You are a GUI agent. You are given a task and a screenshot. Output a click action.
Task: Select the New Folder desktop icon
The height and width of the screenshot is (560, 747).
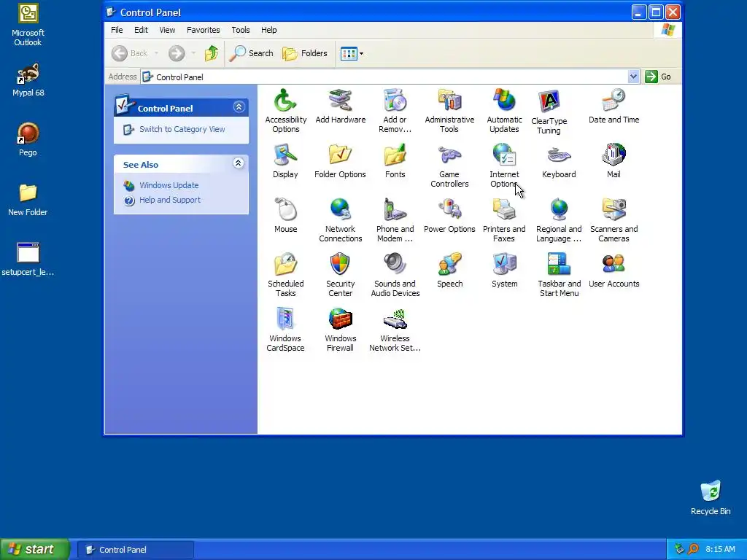pos(28,200)
